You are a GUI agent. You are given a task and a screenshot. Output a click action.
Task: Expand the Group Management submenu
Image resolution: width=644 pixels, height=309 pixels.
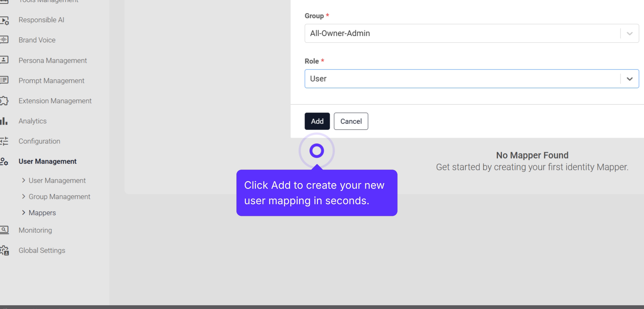23,196
